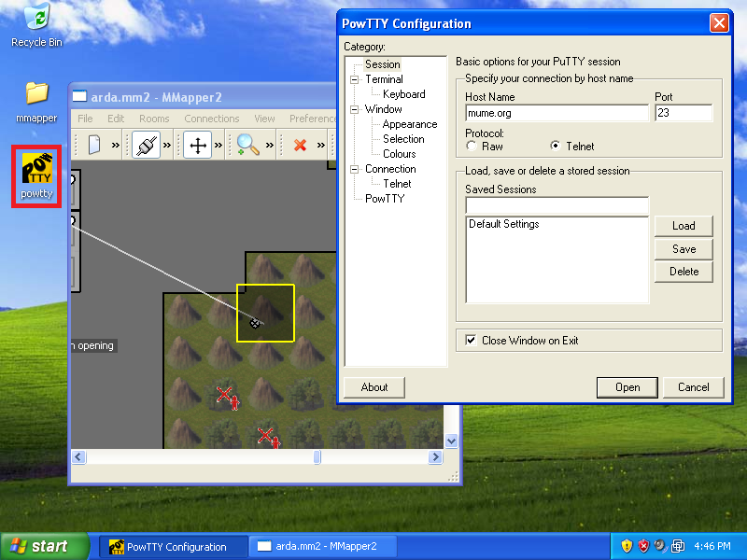Viewport: 747px width, 560px height.
Task: Click network connection icon in system tray
Action: tap(678, 546)
